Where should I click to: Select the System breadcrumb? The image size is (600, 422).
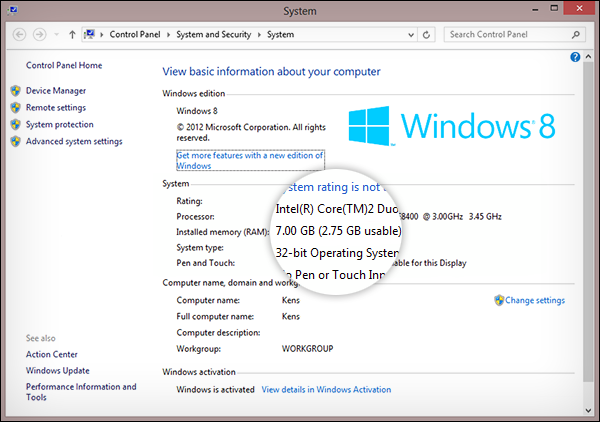point(280,34)
